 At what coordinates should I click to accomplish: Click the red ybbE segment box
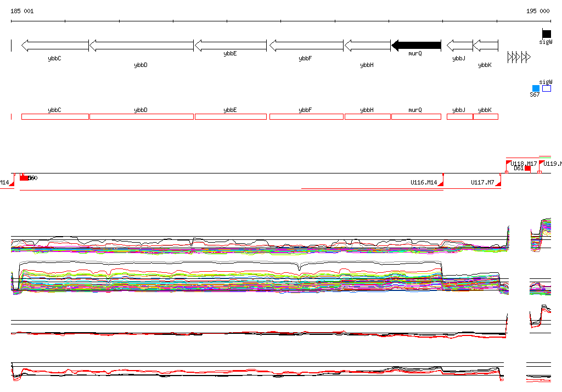point(231,116)
